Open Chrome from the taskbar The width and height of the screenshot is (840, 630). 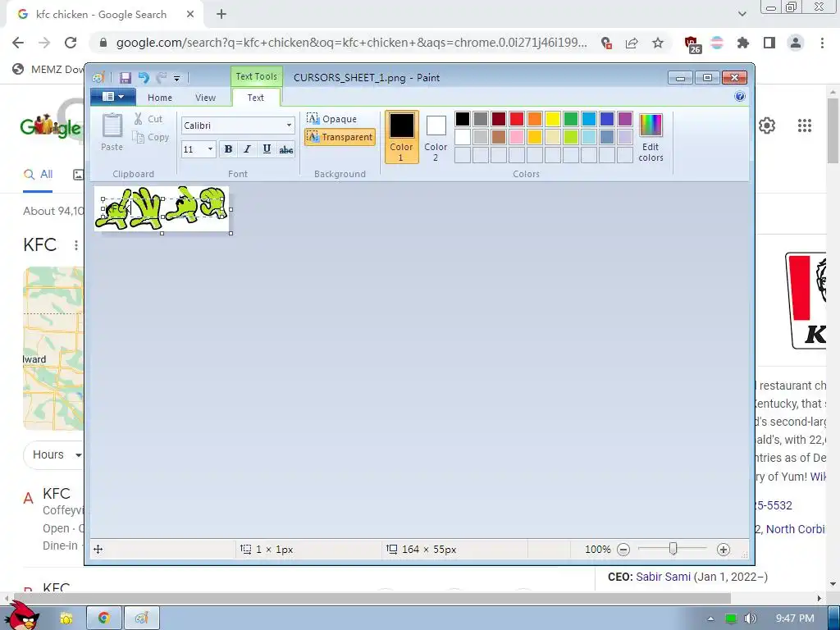[104, 619]
